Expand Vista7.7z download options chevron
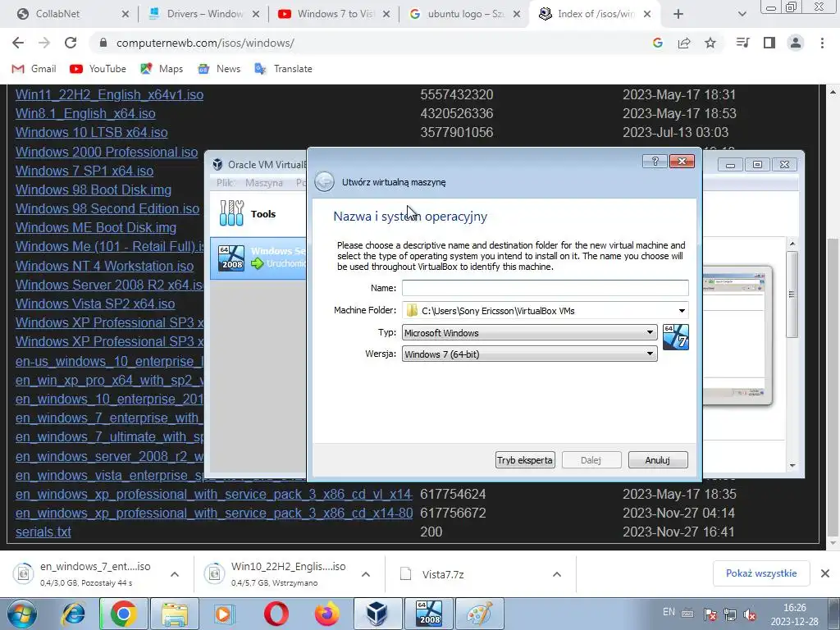 point(557,574)
